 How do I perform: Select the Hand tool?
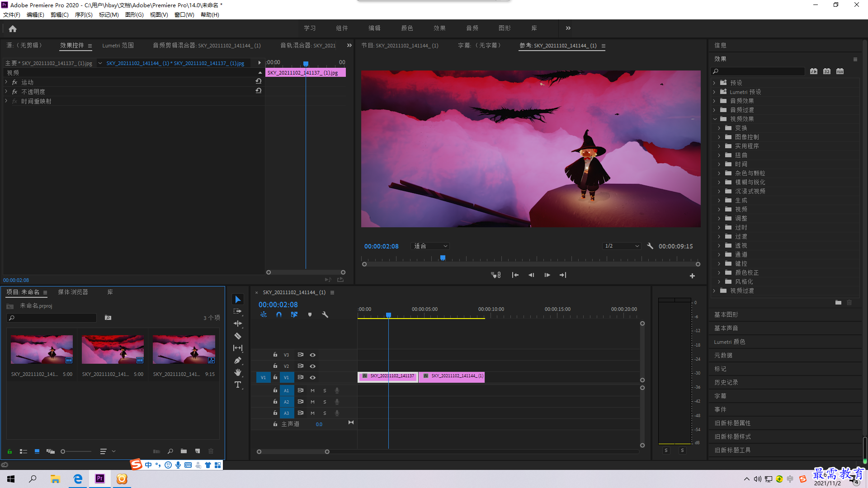[x=238, y=372]
